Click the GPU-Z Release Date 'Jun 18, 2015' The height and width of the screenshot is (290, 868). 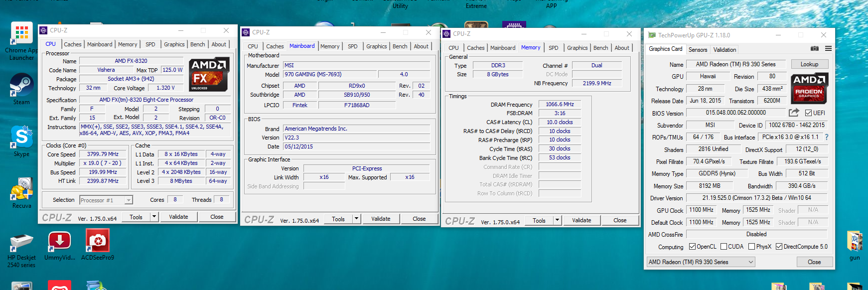point(705,101)
